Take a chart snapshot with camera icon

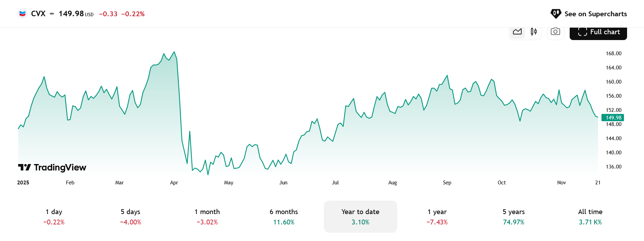tap(556, 32)
